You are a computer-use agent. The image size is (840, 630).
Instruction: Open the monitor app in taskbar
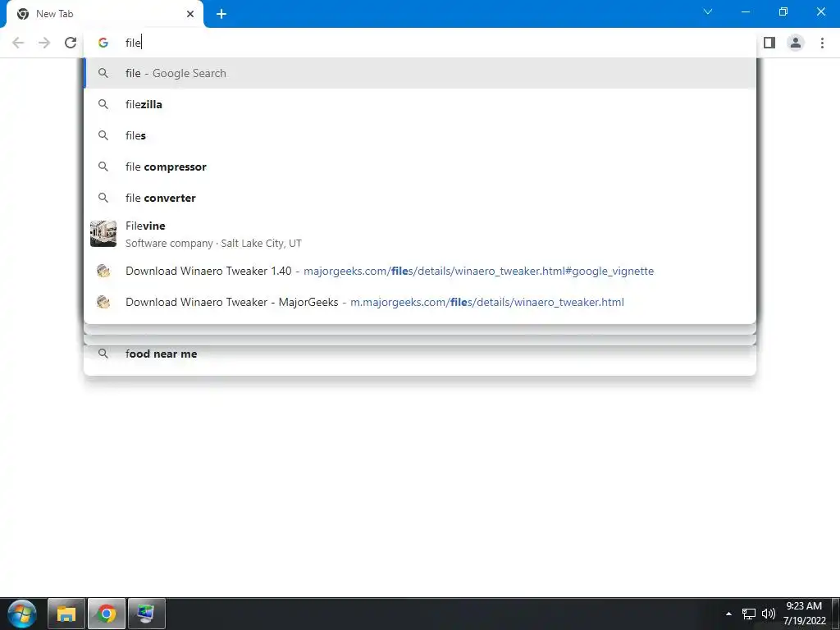click(147, 614)
